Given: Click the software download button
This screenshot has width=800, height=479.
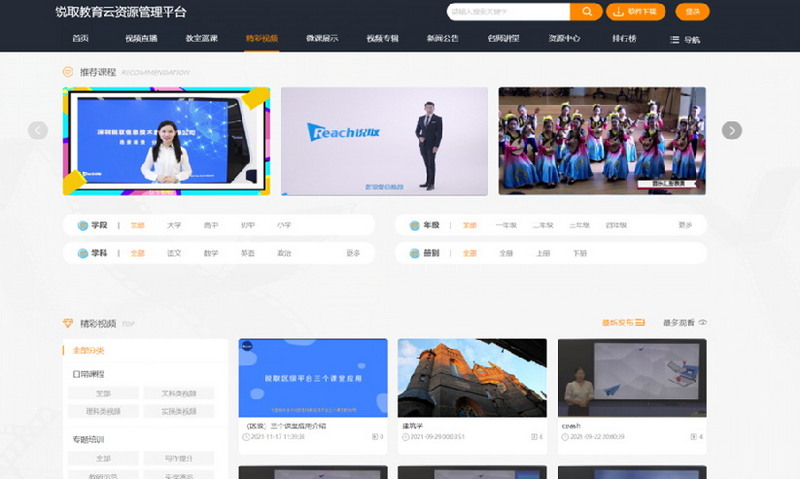Looking at the screenshot, I should [637, 12].
